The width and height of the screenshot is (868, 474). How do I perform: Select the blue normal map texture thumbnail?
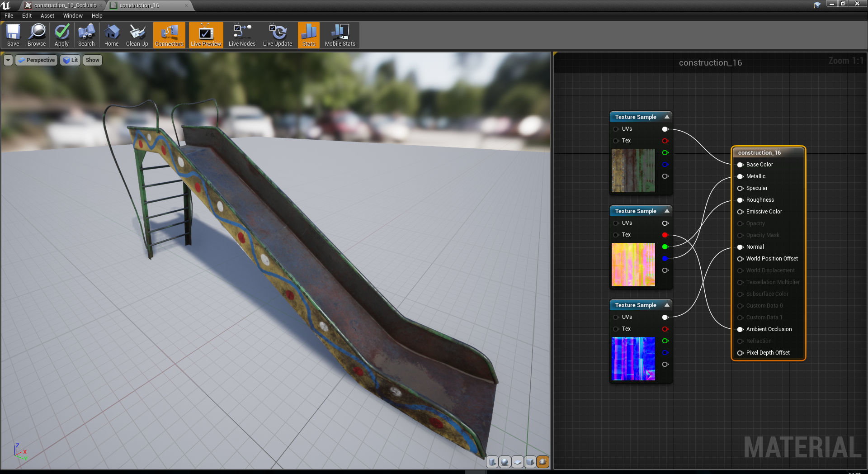[x=633, y=359]
